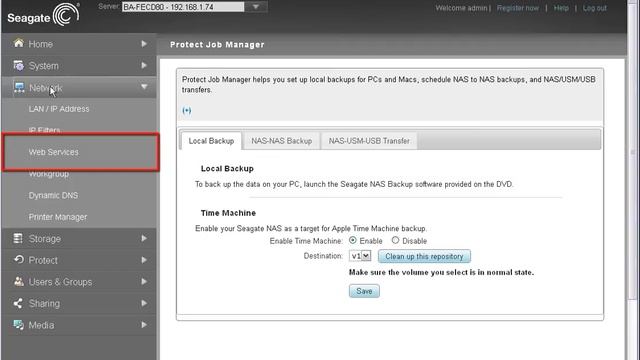This screenshot has width=640, height=360.
Task: Open Web Services submenu item
Action: tap(53, 152)
